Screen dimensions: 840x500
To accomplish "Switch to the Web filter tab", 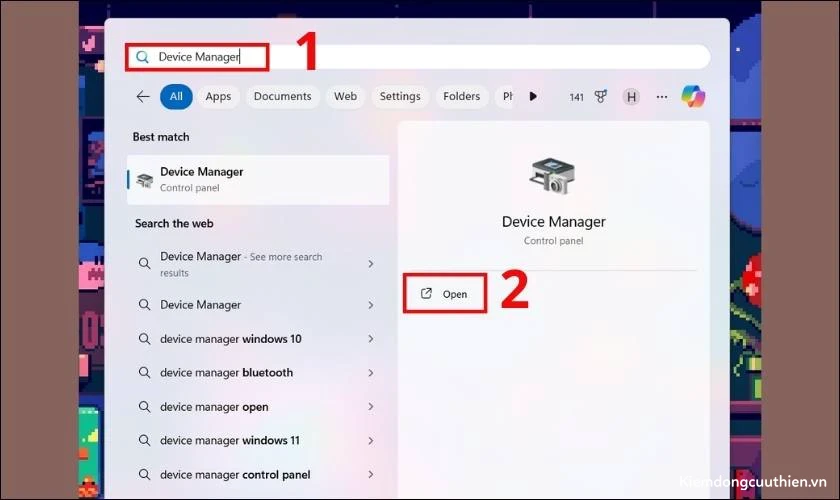I will [x=346, y=96].
